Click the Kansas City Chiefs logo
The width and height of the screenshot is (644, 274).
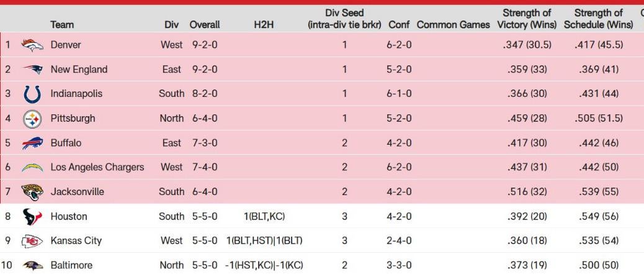(x=32, y=241)
